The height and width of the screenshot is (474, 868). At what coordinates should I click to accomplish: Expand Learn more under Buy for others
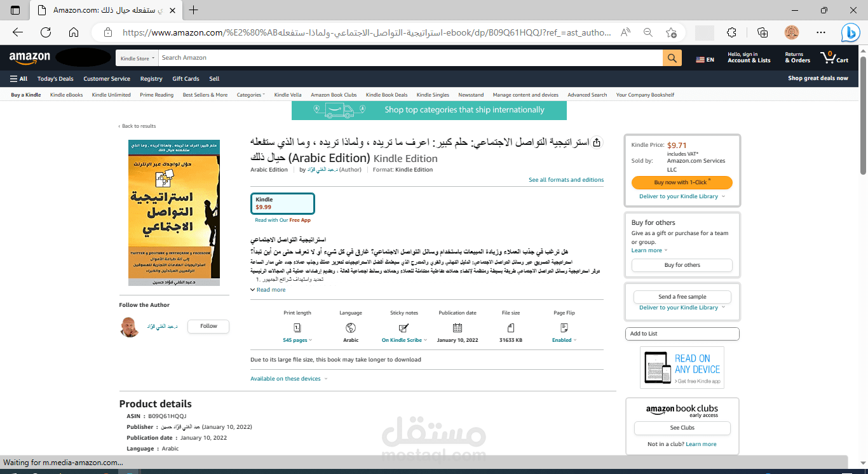pyautogui.click(x=649, y=250)
